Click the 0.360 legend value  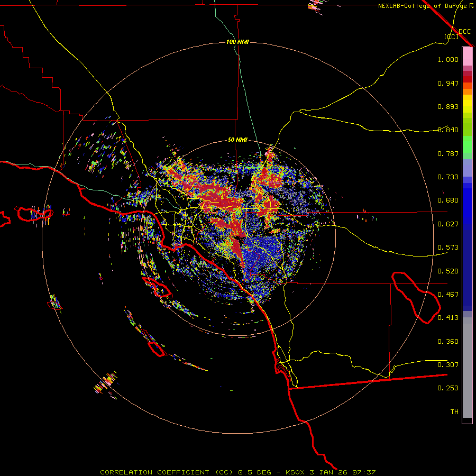448,342
